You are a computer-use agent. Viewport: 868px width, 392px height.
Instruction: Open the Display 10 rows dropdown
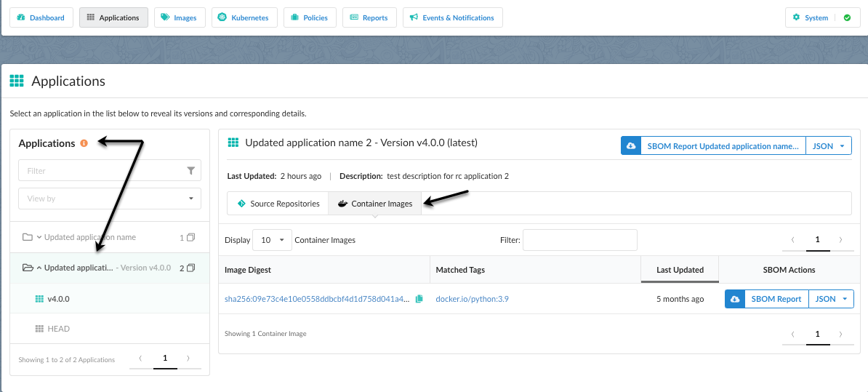(272, 240)
